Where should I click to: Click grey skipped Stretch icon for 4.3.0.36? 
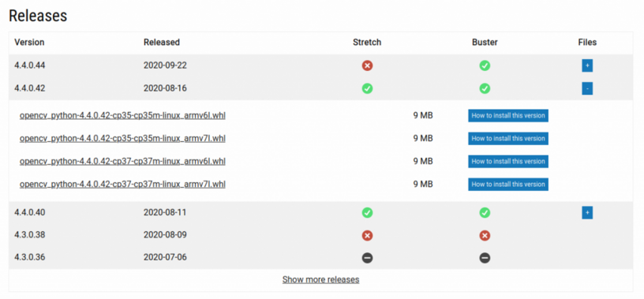(x=367, y=257)
